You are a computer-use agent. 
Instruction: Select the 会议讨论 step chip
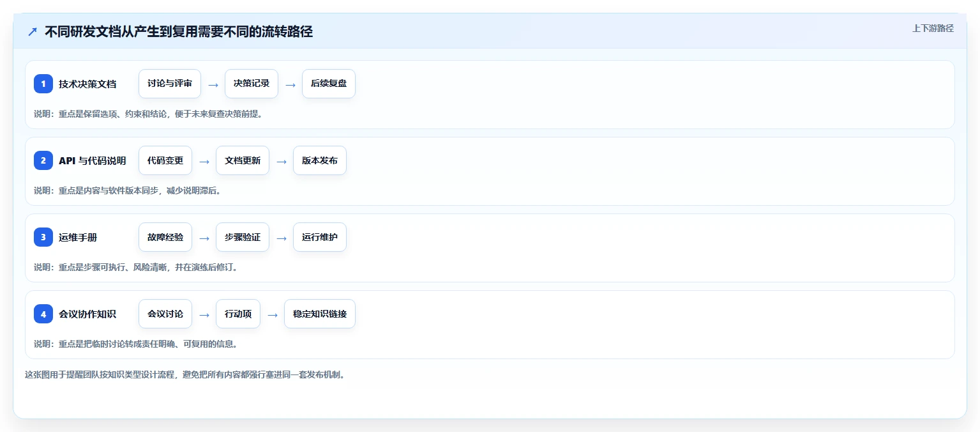[165, 314]
